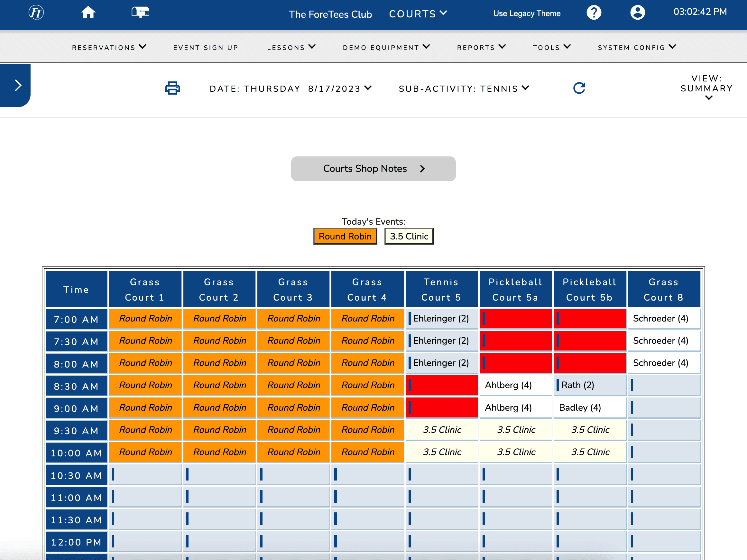This screenshot has width=747, height=560.
Task: Expand the Courts Shop Notes button
Action: coord(373,169)
